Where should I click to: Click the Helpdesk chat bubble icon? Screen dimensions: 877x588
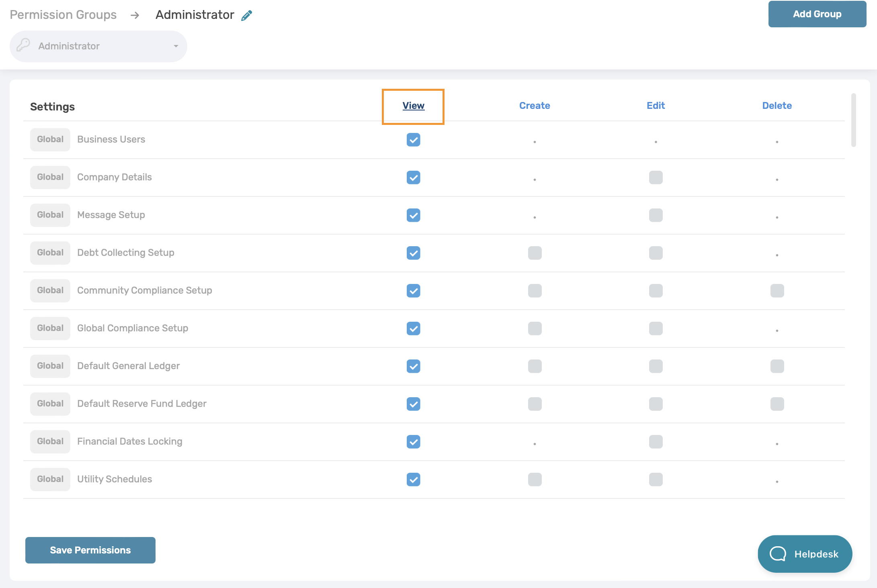click(777, 554)
